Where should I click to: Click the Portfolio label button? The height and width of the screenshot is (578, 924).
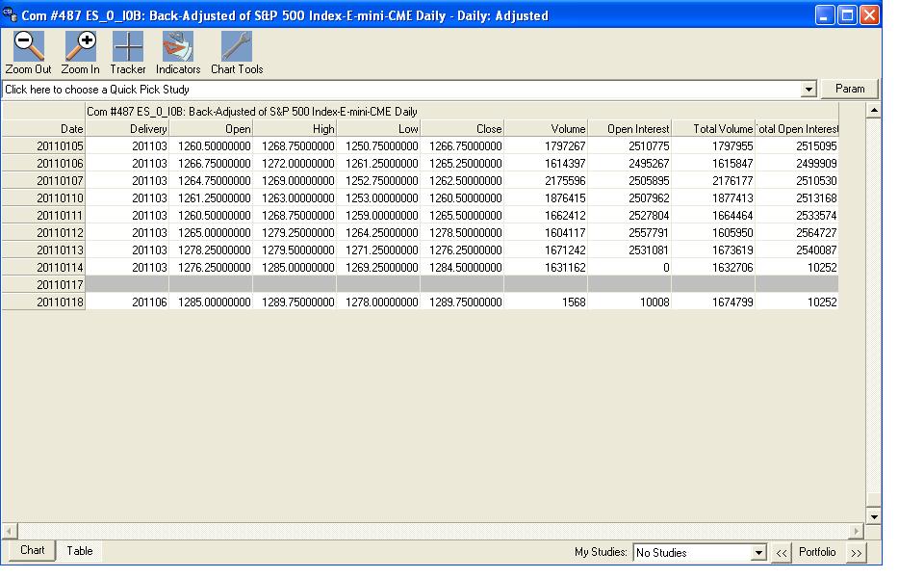point(817,552)
